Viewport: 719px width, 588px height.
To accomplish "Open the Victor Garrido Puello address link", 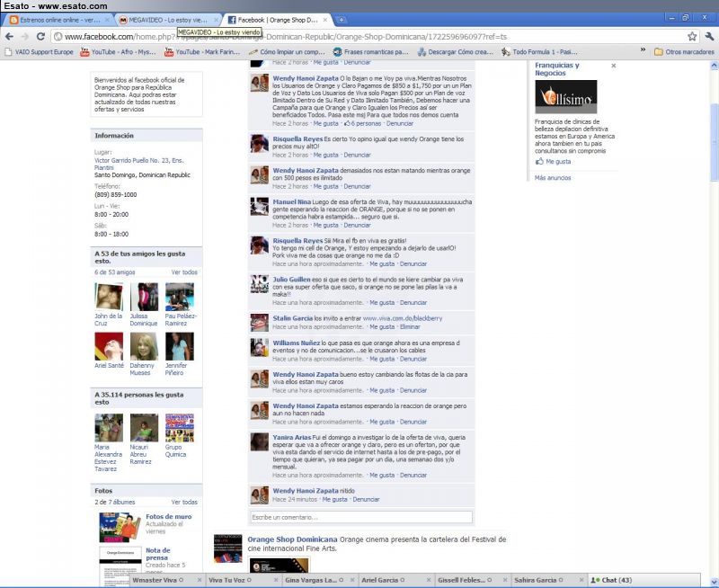I will [139, 165].
